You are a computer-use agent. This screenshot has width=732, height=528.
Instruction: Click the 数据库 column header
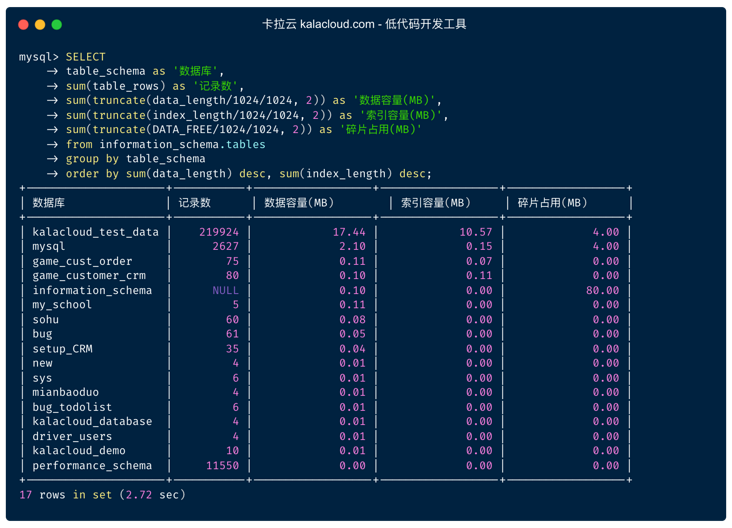[x=49, y=203]
